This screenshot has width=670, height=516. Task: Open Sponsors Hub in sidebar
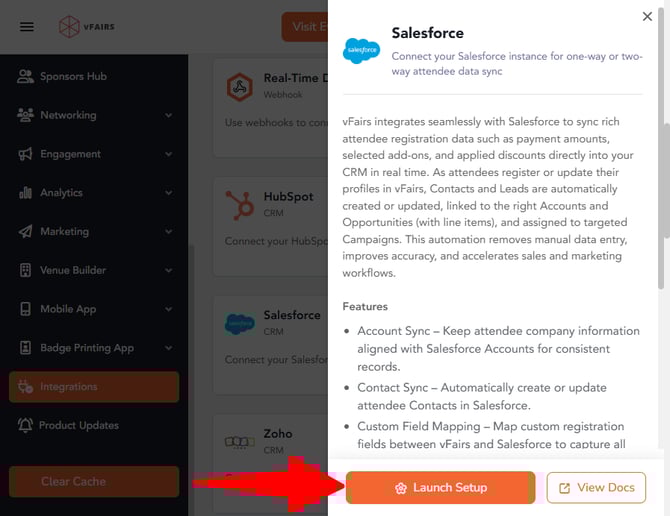pyautogui.click(x=73, y=76)
